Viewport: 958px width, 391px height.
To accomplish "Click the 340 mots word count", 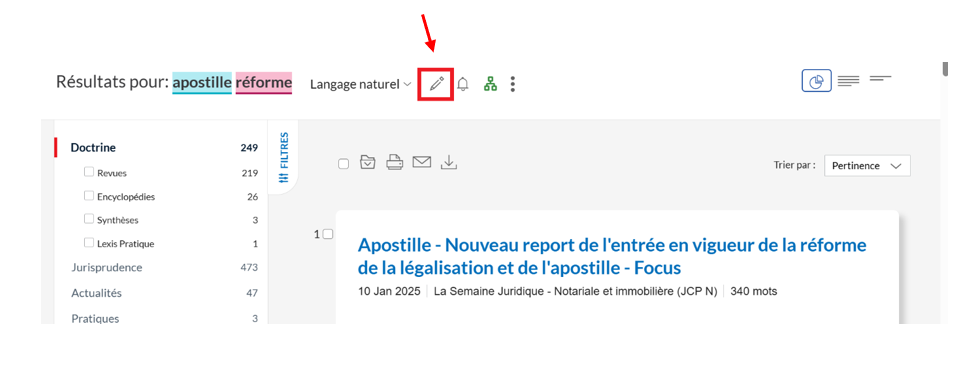I will [754, 291].
